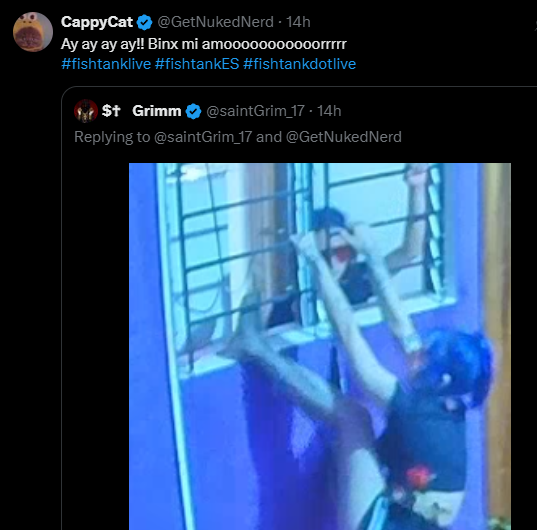Viewport: 537px width, 530px height.
Task: Follow the #fishtankES hashtag
Action: [x=197, y=64]
